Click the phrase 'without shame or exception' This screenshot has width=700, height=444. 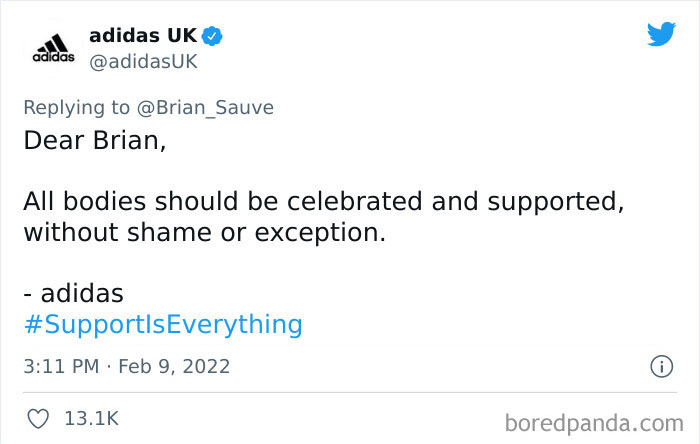pos(205,233)
